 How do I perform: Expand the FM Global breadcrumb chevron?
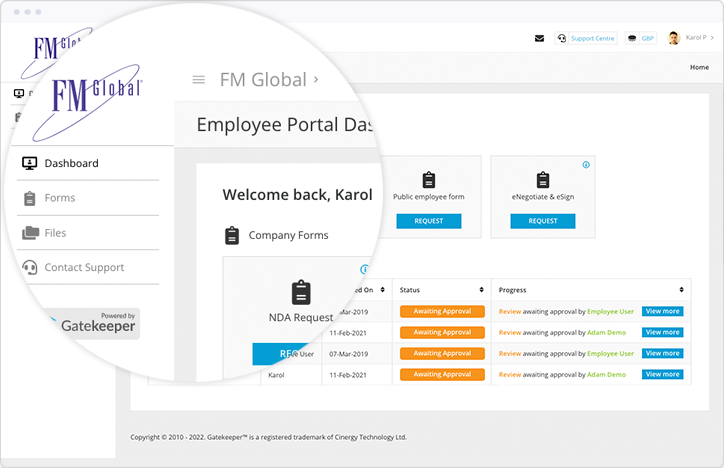pyautogui.click(x=316, y=79)
